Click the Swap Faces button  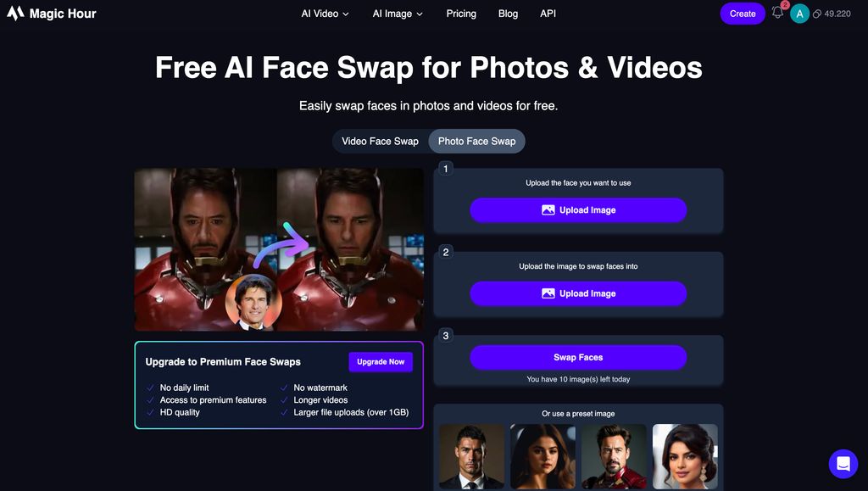tap(578, 358)
